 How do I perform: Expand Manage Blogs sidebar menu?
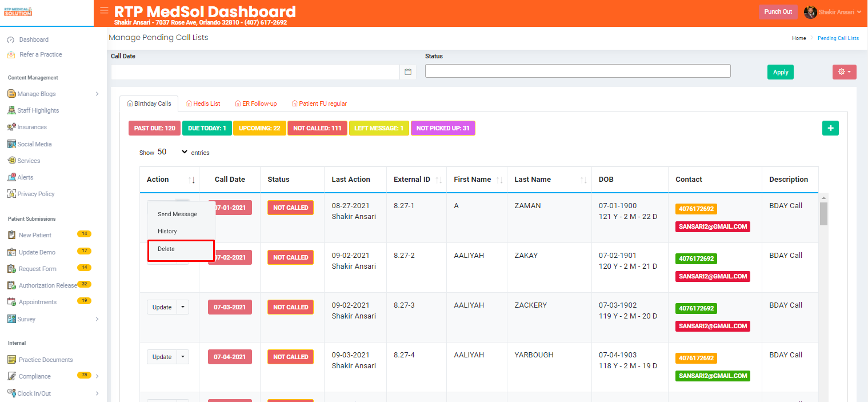point(53,94)
